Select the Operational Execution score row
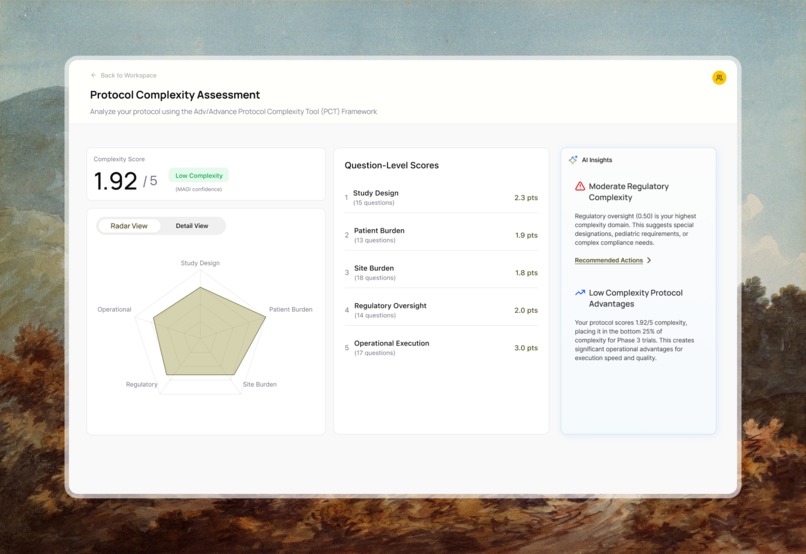 click(441, 348)
